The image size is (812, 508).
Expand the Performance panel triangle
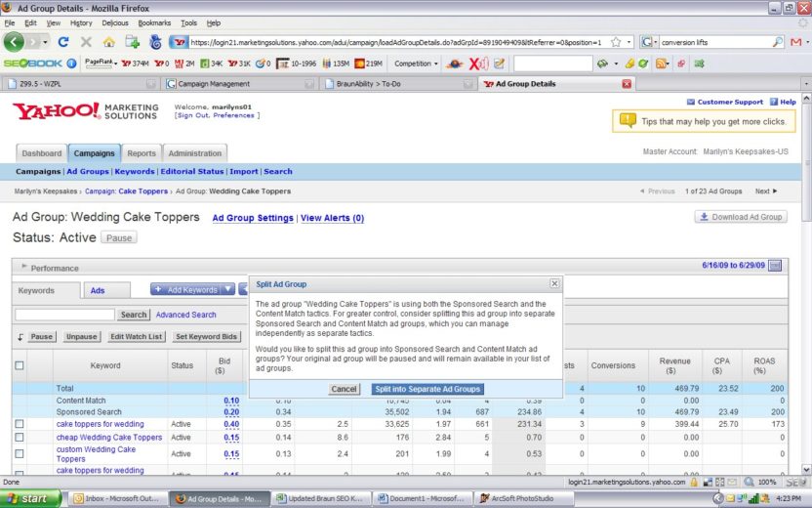[x=23, y=267]
